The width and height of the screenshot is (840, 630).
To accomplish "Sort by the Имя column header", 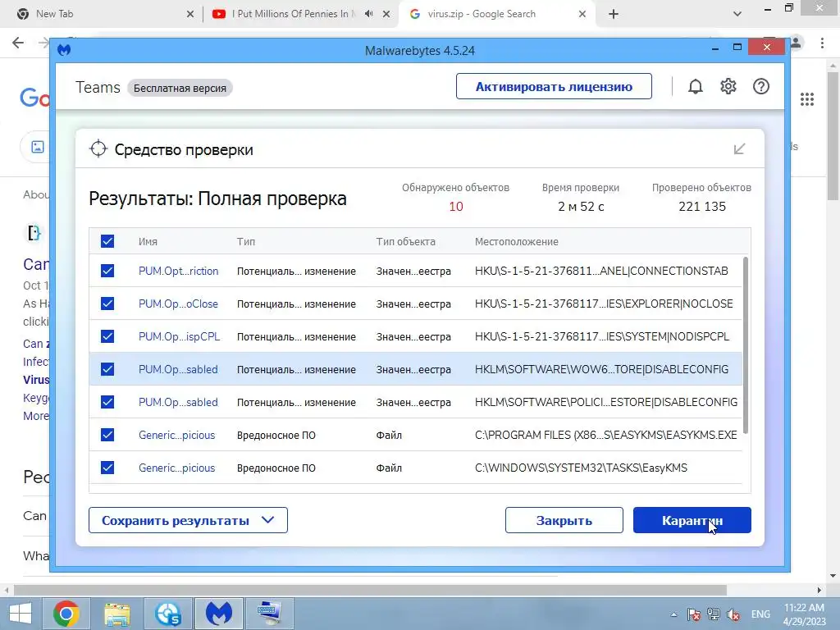I will click(x=148, y=242).
